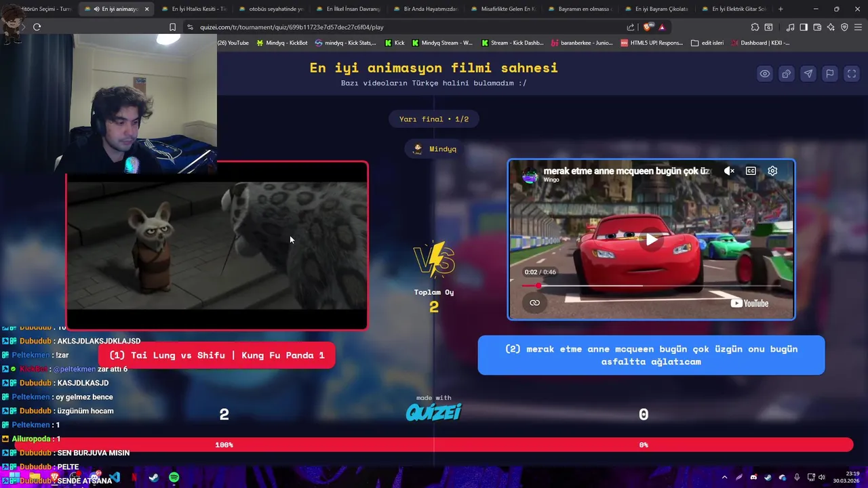Toggle the browser sidebar panel icon

(804, 27)
